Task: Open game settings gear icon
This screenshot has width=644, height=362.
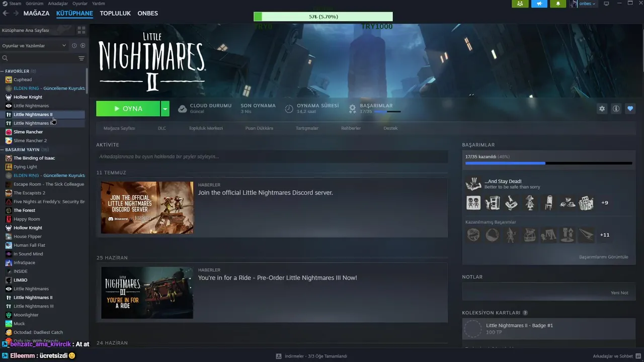Action: coord(602,109)
